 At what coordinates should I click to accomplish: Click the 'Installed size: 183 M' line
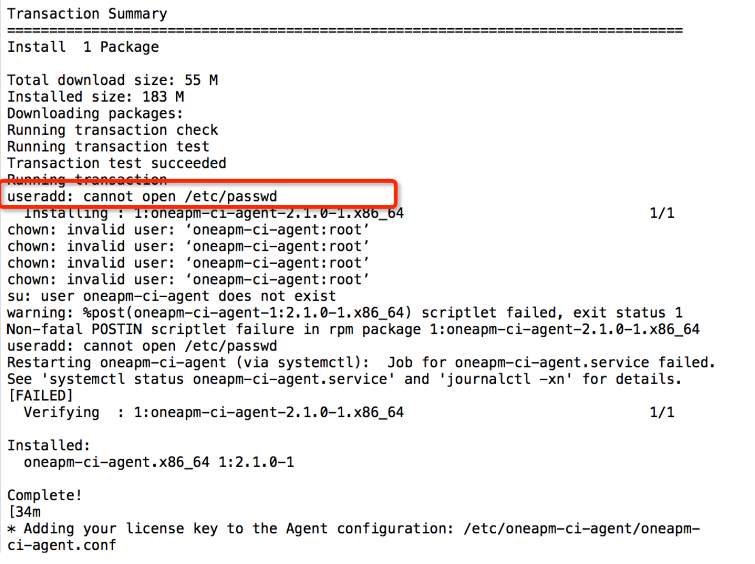pyautogui.click(x=95, y=97)
